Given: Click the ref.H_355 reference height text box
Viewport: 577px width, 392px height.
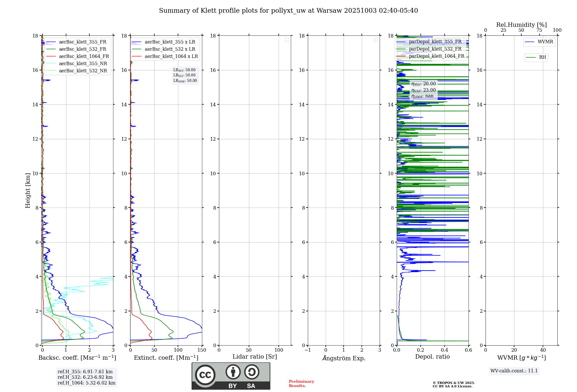Looking at the screenshot, I should coord(86,377).
